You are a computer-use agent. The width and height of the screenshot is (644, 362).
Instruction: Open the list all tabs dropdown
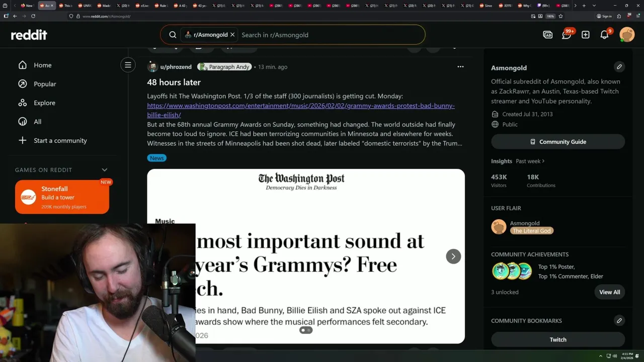tap(593, 6)
